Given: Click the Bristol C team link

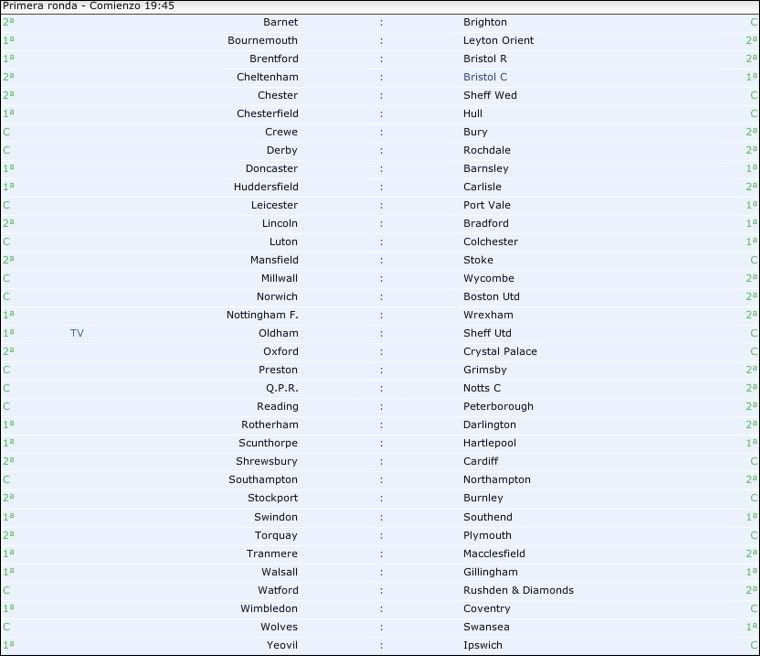Looking at the screenshot, I should 485,77.
